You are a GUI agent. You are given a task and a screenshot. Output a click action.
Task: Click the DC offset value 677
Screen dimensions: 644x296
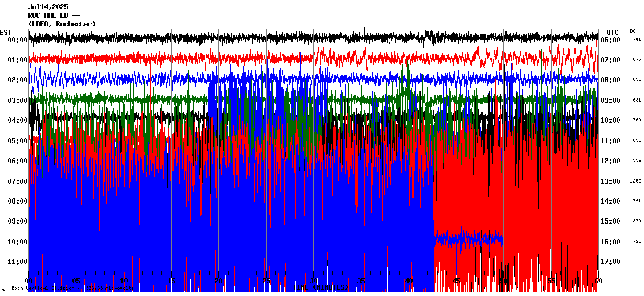click(637, 60)
